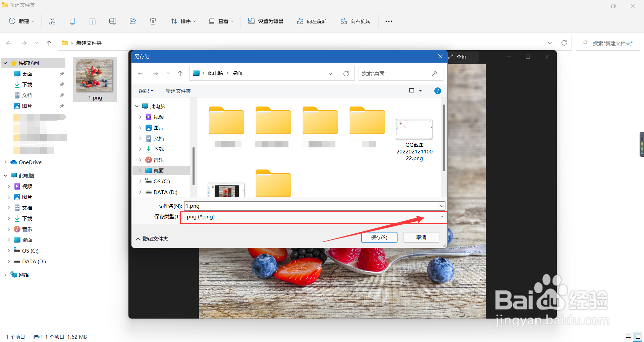
Task: Expand 视频 in the dialog tree
Action: [140, 117]
